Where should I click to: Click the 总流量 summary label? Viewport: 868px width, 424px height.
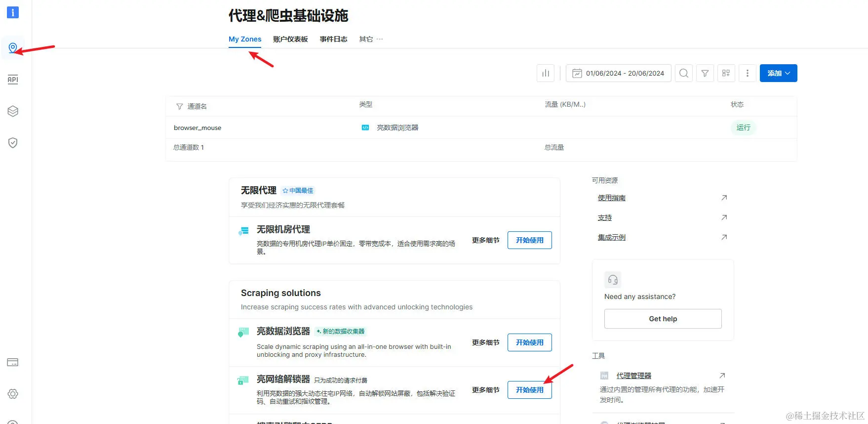554,147
